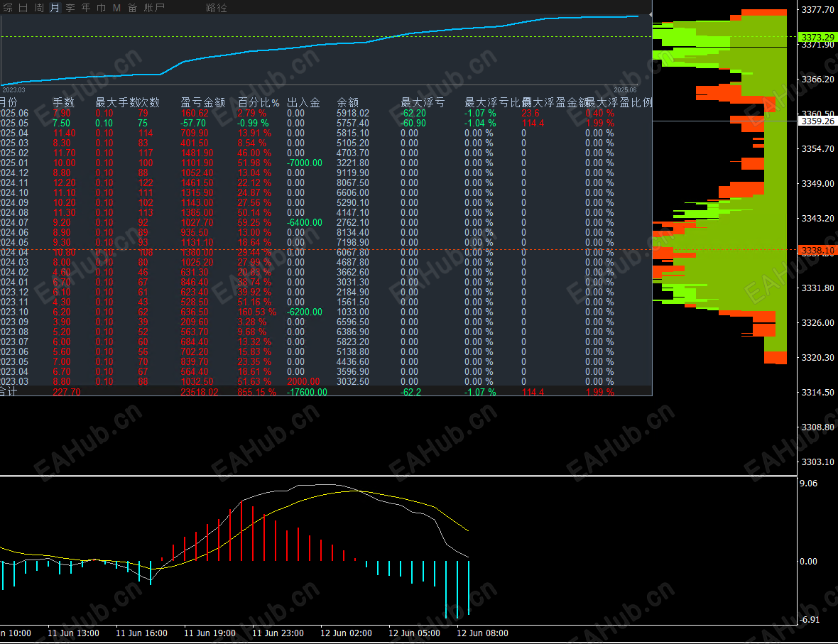Select the floating loss value -62.20
The image size is (838, 644).
[x=413, y=114]
